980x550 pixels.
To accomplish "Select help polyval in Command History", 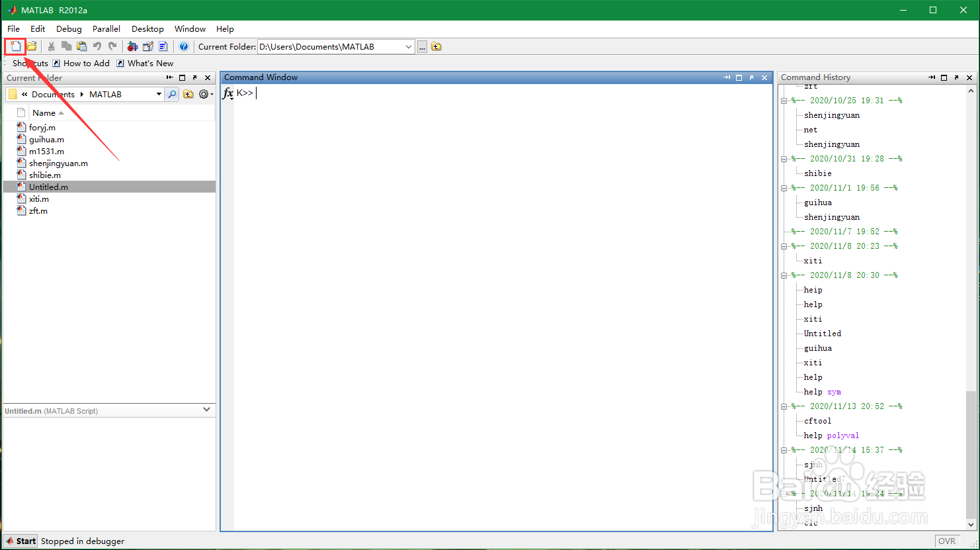I will point(831,435).
